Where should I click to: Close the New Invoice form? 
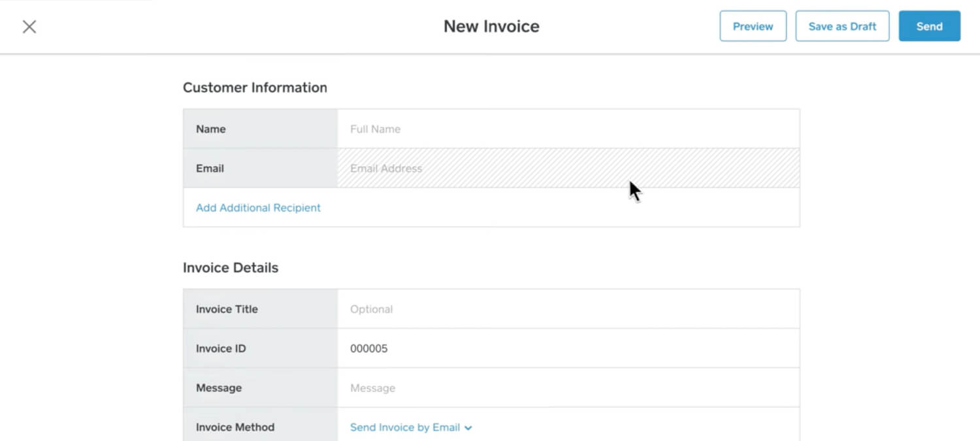pyautogui.click(x=29, y=26)
